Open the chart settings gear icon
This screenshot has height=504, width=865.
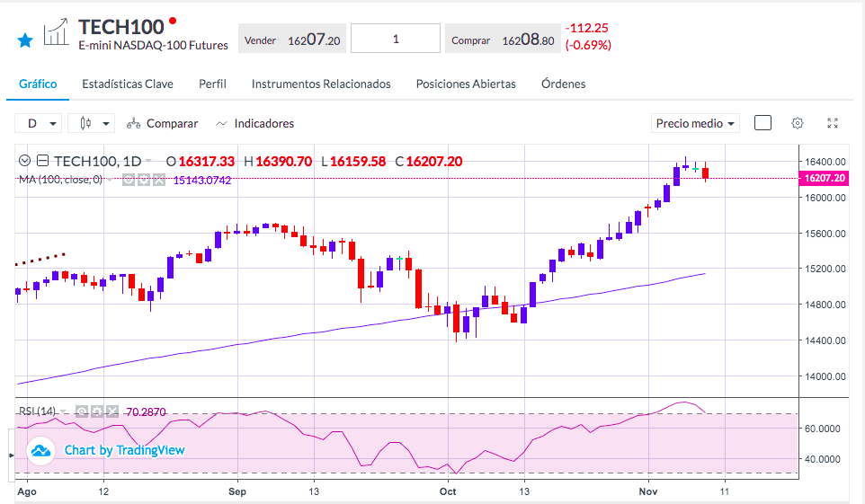click(x=798, y=123)
